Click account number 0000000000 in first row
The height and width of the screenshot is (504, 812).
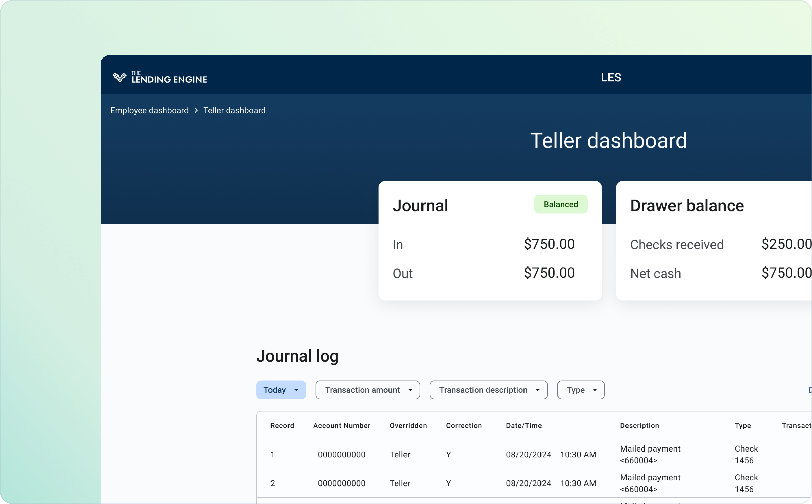342,454
